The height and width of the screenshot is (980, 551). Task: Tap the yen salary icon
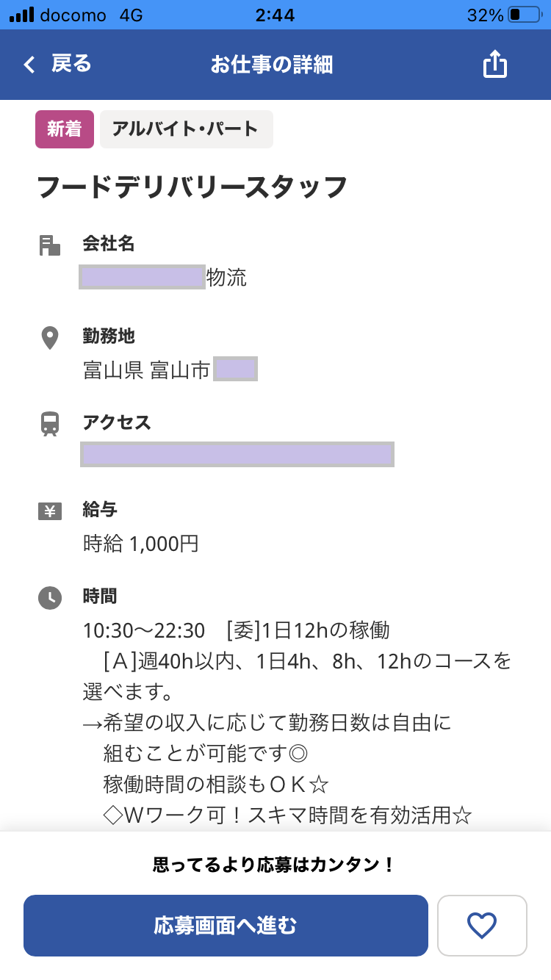(x=49, y=511)
